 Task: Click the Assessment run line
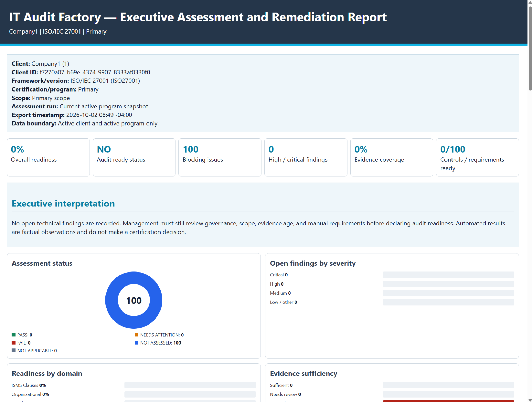pyautogui.click(x=80, y=106)
